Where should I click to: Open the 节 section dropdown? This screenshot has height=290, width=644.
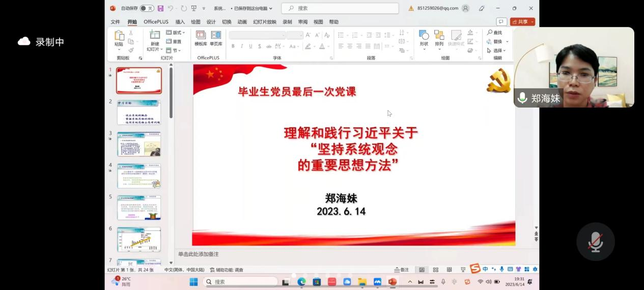(173, 50)
